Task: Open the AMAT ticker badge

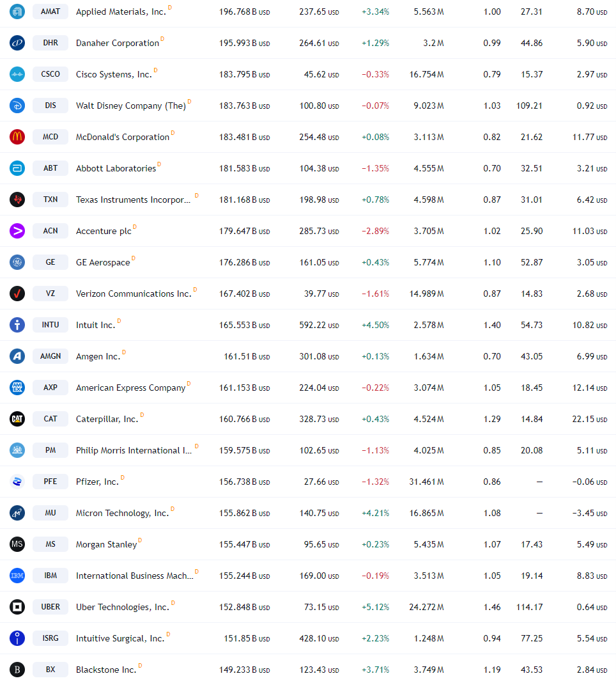Action: point(50,12)
